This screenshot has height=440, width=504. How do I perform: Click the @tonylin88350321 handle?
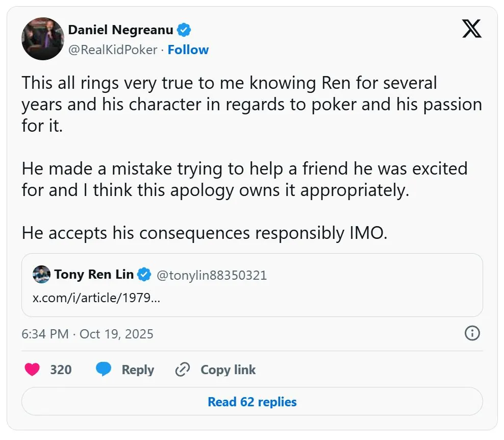(x=211, y=275)
